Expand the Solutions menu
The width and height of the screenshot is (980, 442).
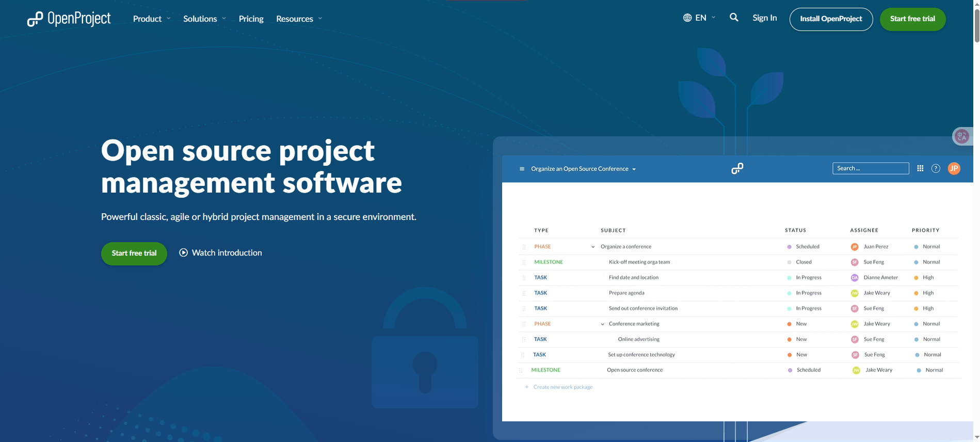(204, 19)
